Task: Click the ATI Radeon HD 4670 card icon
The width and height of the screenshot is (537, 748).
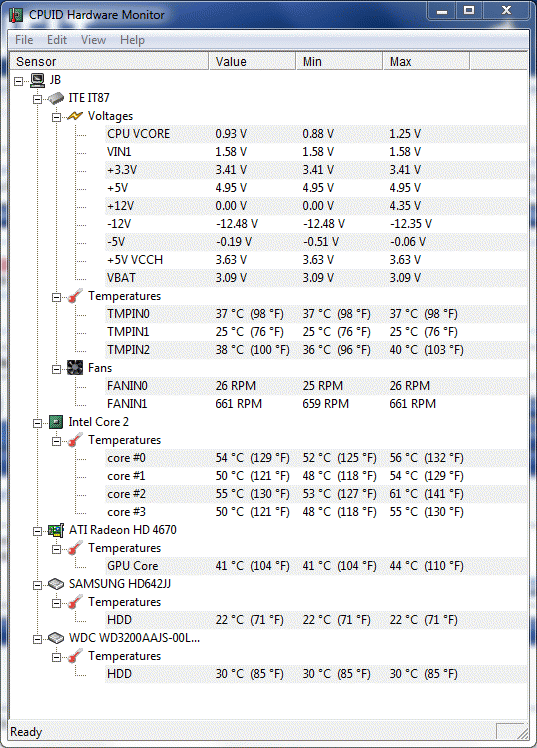Action: click(x=56, y=530)
